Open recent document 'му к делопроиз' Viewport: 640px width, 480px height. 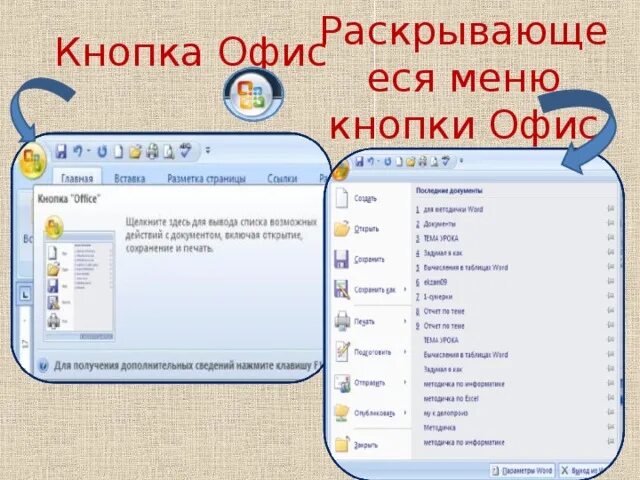coord(446,413)
